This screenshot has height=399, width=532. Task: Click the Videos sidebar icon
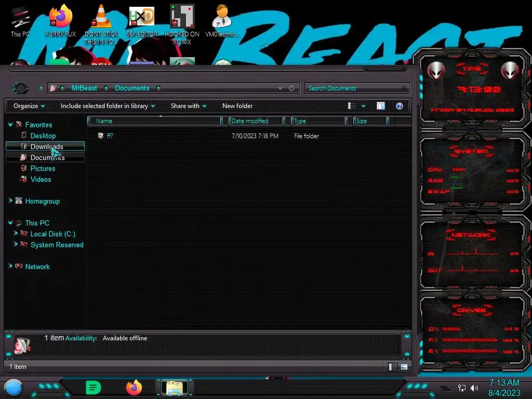pos(23,179)
